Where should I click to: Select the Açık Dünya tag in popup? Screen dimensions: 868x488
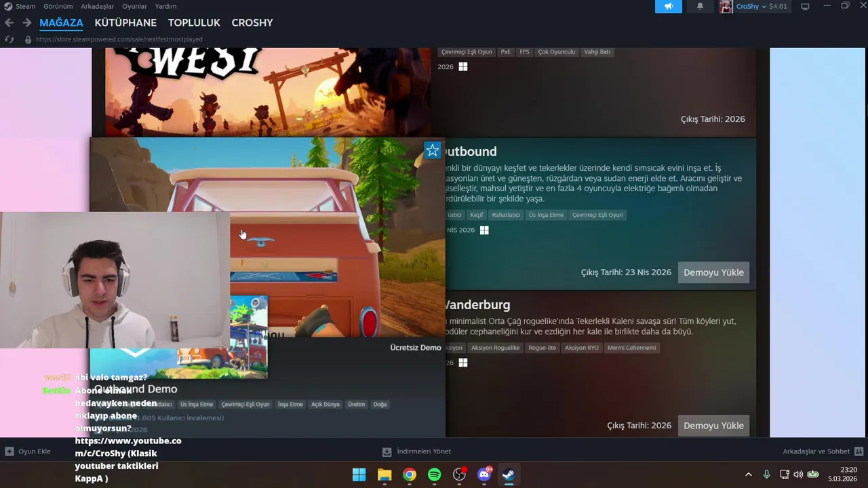click(x=325, y=405)
